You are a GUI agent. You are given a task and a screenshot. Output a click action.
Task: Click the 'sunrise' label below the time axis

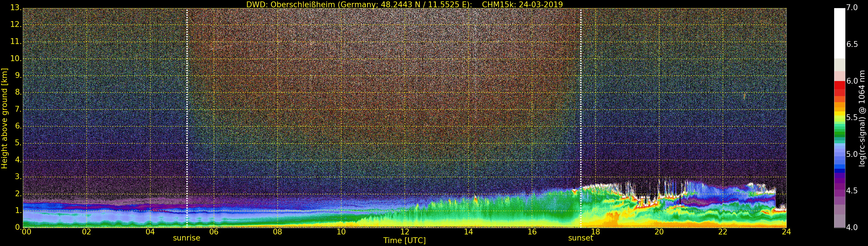[x=186, y=238]
